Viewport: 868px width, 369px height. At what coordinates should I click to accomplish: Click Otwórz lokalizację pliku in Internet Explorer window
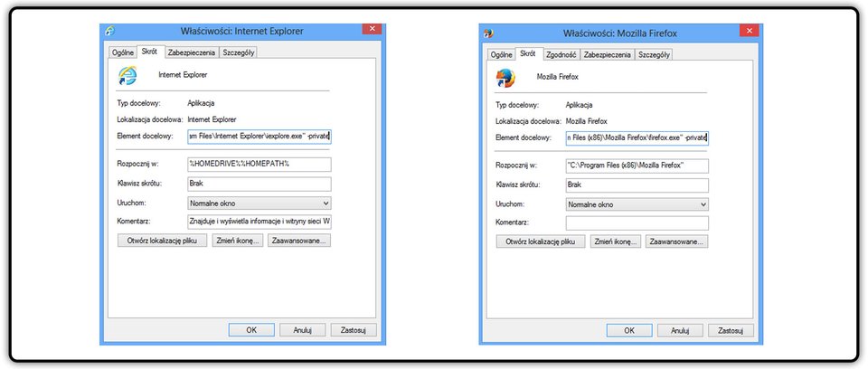162,241
